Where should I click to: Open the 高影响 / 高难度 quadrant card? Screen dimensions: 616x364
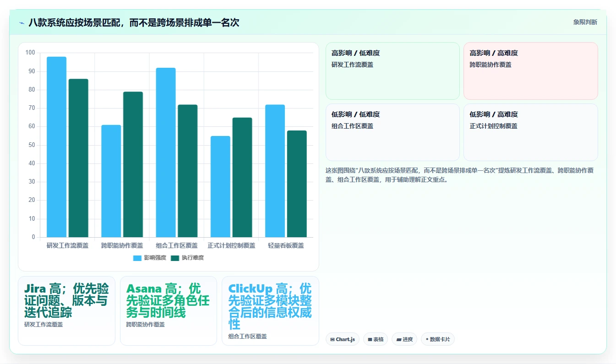(x=531, y=71)
